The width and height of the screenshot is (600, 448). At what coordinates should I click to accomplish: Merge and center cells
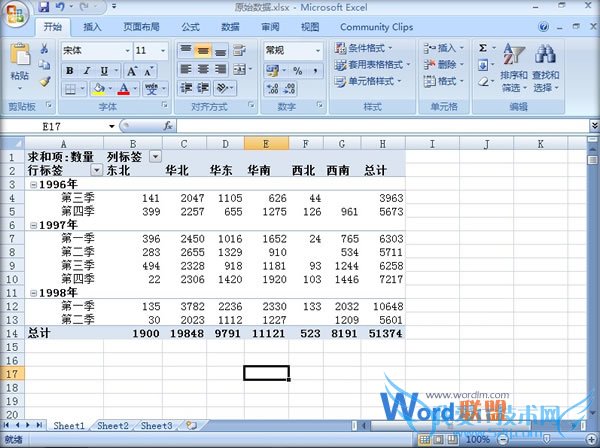(240, 70)
